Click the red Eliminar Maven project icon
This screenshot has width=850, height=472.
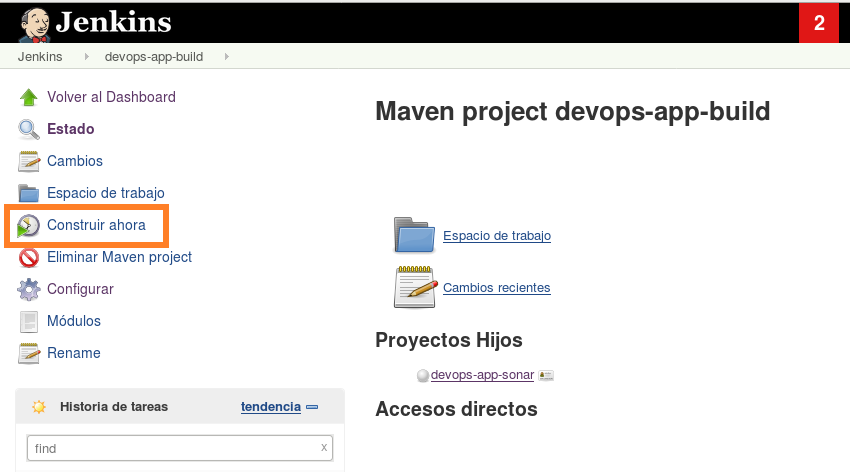pos(28,258)
